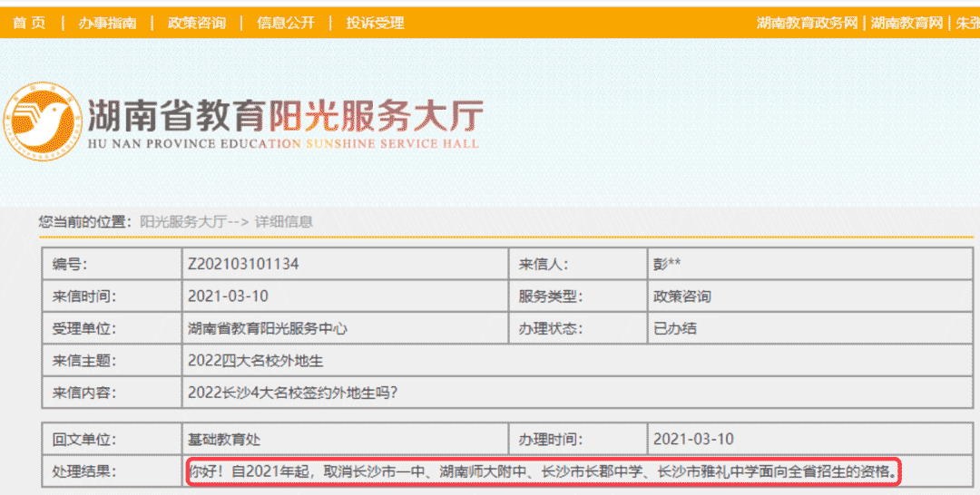Viewport: 980px width, 495px height.
Task: Open the 办事指南 menu item
Action: tap(107, 23)
